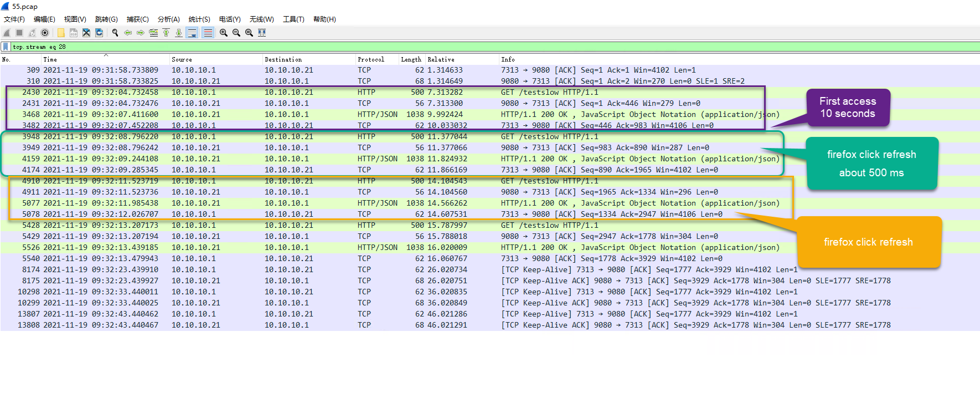Sort by the Source column header
The height and width of the screenshot is (403, 980).
coord(216,59)
